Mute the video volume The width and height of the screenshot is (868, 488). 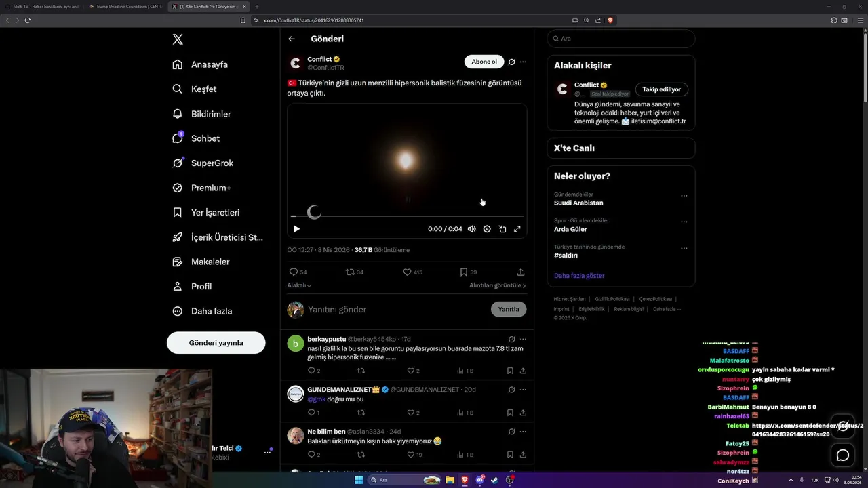coord(472,229)
